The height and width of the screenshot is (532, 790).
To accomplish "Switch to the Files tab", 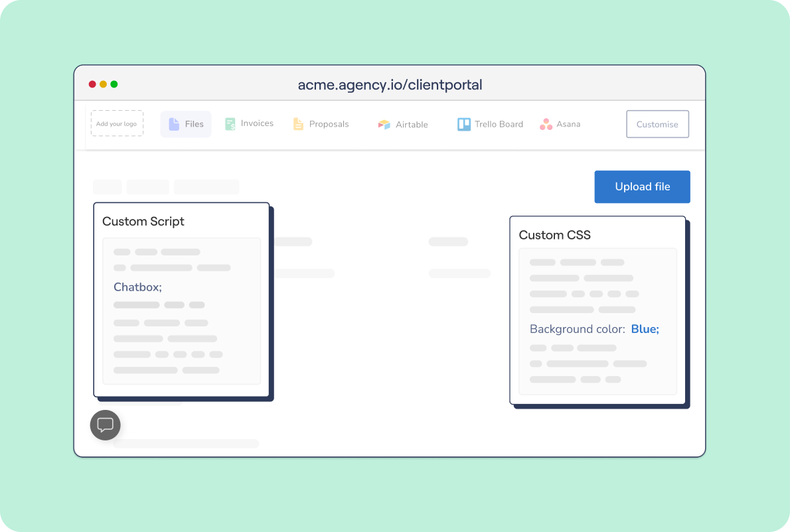I will point(186,123).
